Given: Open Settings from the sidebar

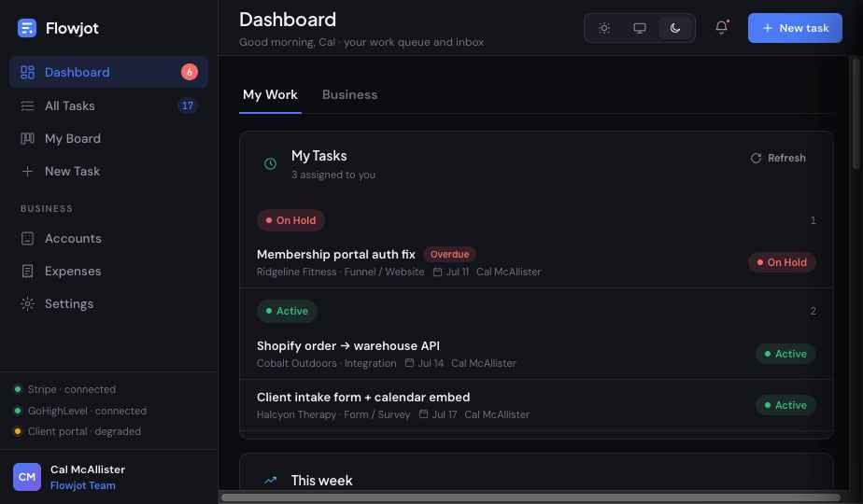Looking at the screenshot, I should (x=108, y=303).
